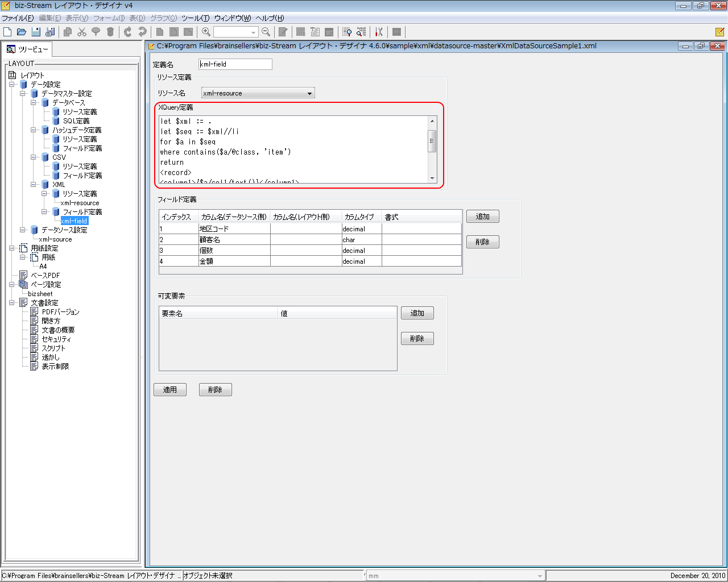The height and width of the screenshot is (582, 728).
Task: Click the XQuery editor scrollbar thumb
Action: click(x=432, y=140)
